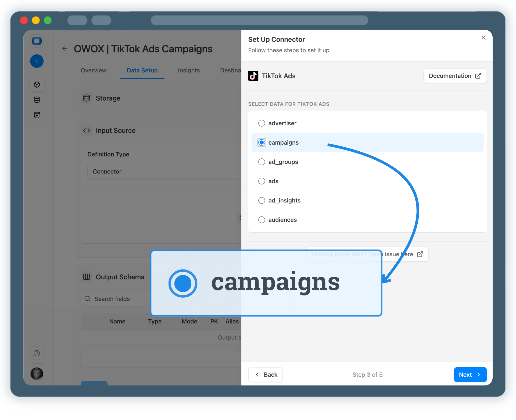Open the missing data issue link
Viewport: 516px width, 420px height.
(367, 254)
